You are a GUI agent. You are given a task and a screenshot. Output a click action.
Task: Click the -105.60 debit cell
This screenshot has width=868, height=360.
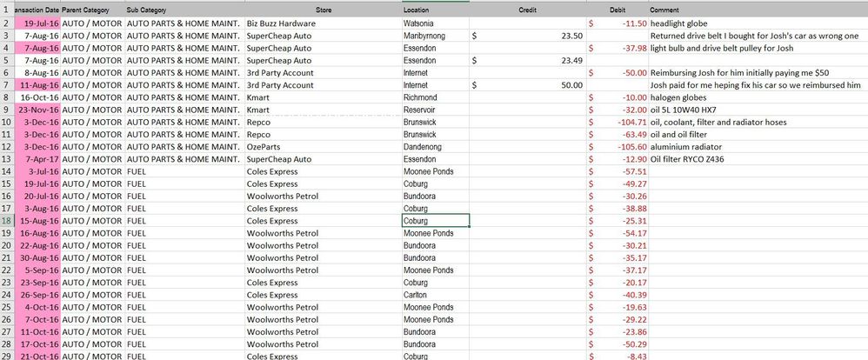point(618,147)
